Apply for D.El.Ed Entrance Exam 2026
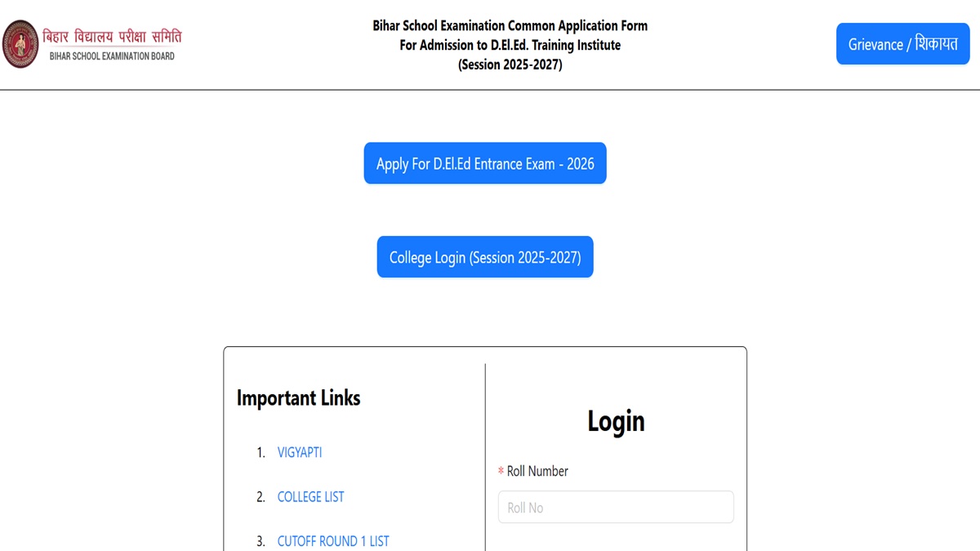The image size is (980, 551). point(485,163)
